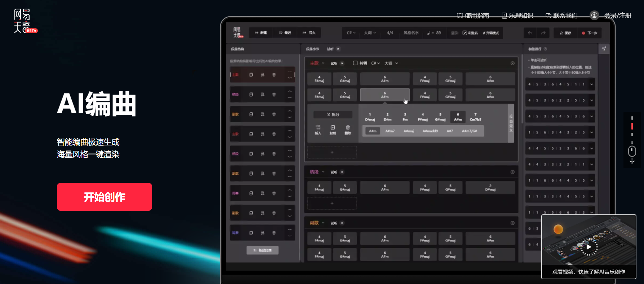
Task: Click the 导入 import button
Action: pyautogui.click(x=309, y=33)
